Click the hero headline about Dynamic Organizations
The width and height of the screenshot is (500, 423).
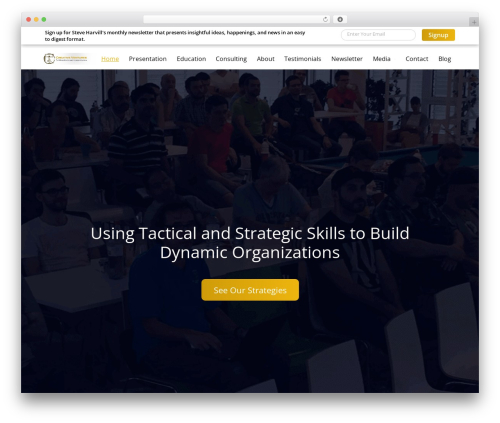tap(250, 243)
